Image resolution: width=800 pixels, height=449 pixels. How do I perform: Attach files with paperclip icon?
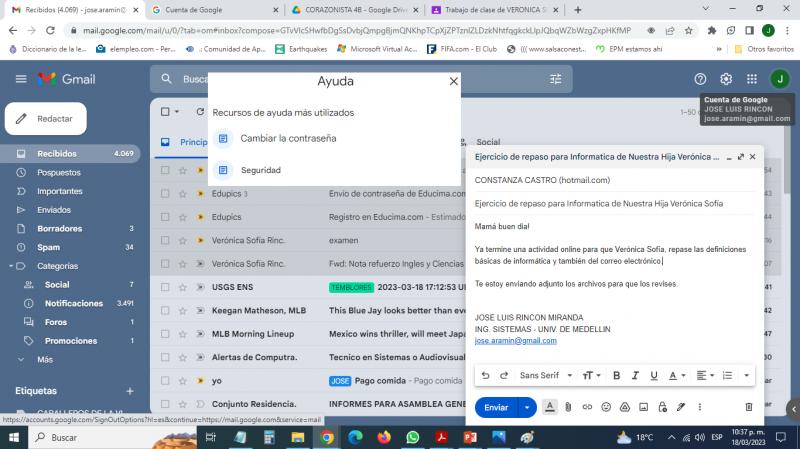(568, 407)
